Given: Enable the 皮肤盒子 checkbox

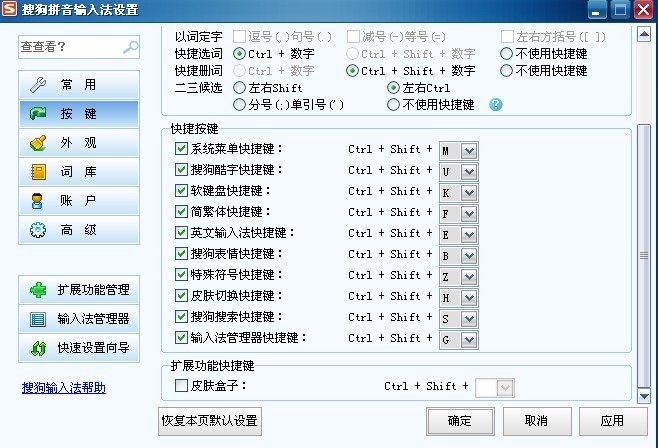Looking at the screenshot, I should (x=181, y=385).
